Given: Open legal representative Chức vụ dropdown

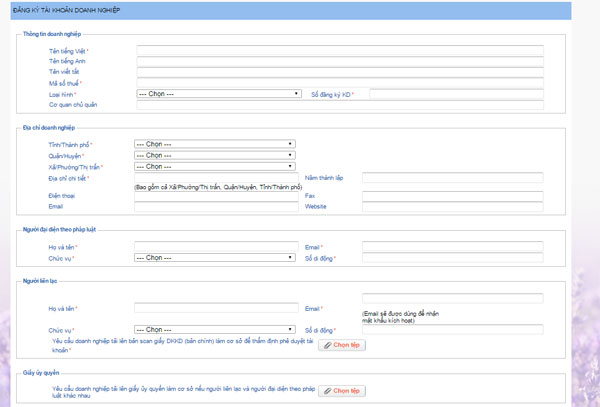Looking at the screenshot, I should (x=215, y=257).
